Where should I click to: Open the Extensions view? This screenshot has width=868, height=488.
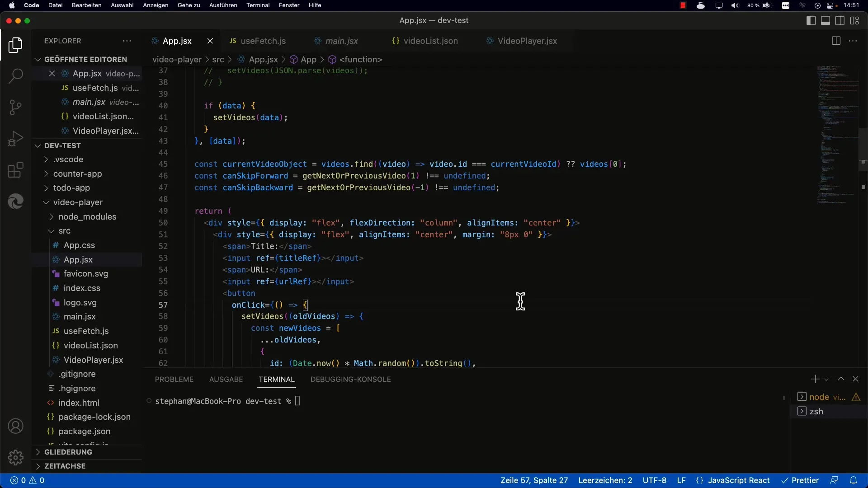point(15,170)
